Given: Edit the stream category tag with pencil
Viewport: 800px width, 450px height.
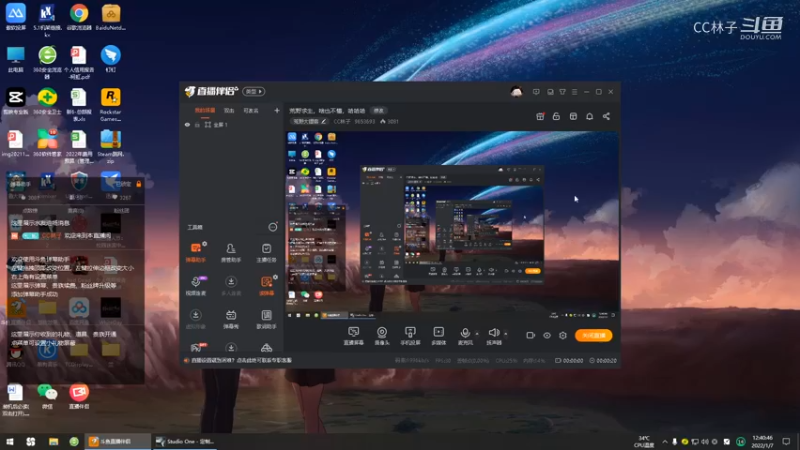Looking at the screenshot, I should click(323, 121).
